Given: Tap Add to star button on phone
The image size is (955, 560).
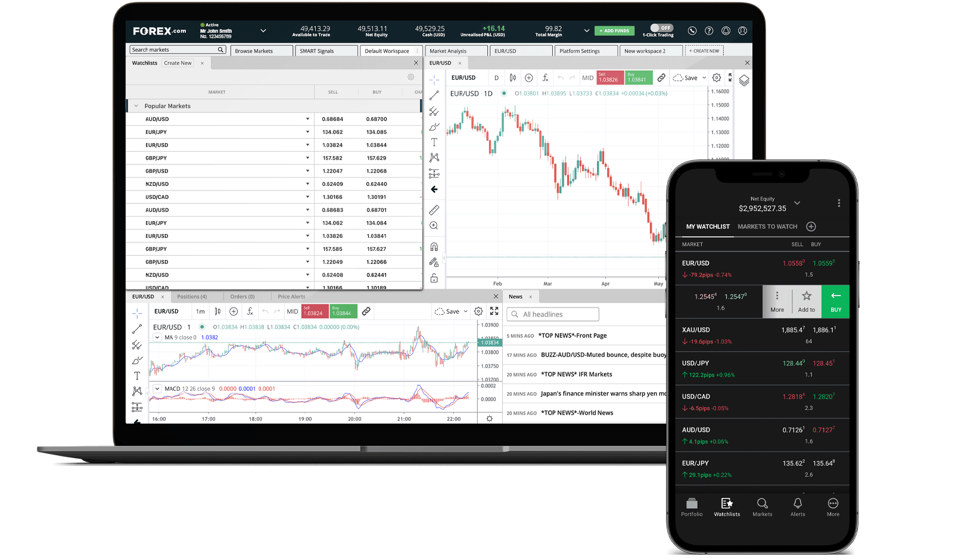Looking at the screenshot, I should [807, 301].
